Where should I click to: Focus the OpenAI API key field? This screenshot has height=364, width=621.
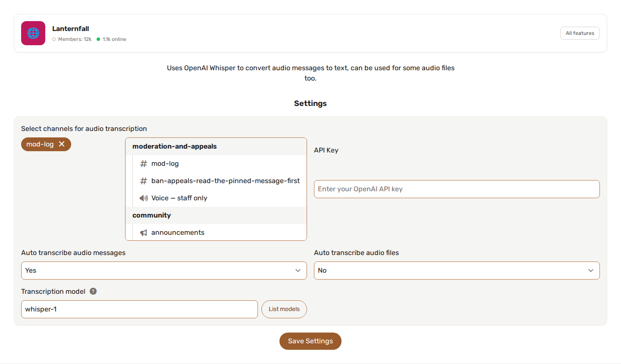point(457,189)
